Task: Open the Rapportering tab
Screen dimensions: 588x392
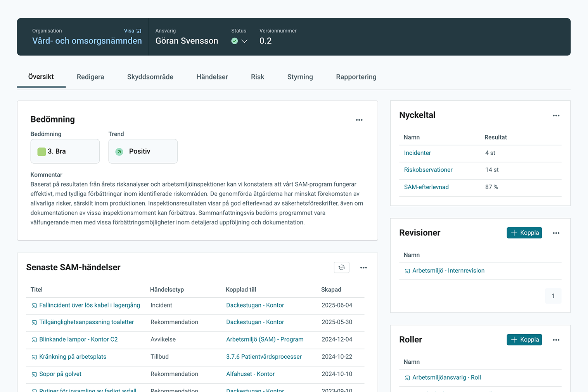Action: tap(356, 77)
